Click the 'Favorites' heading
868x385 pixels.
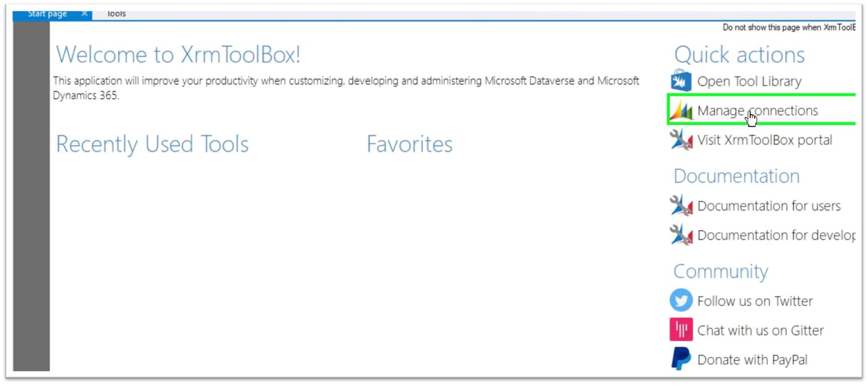409,144
